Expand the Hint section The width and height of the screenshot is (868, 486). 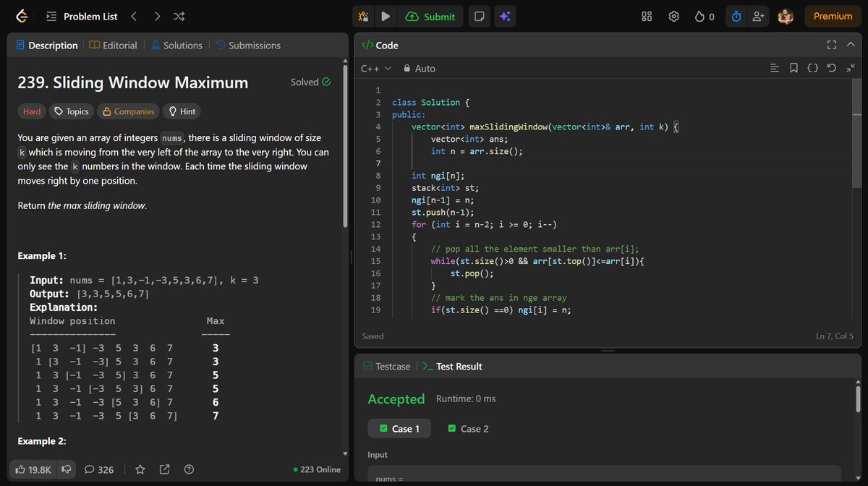182,111
